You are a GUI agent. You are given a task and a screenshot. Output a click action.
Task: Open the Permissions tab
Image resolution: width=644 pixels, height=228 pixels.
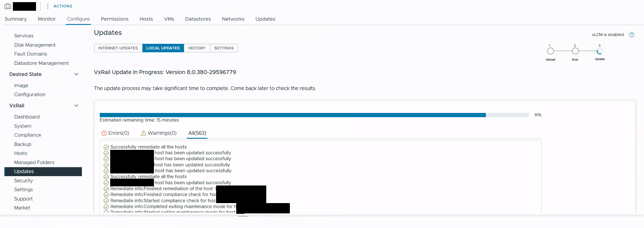(x=114, y=19)
